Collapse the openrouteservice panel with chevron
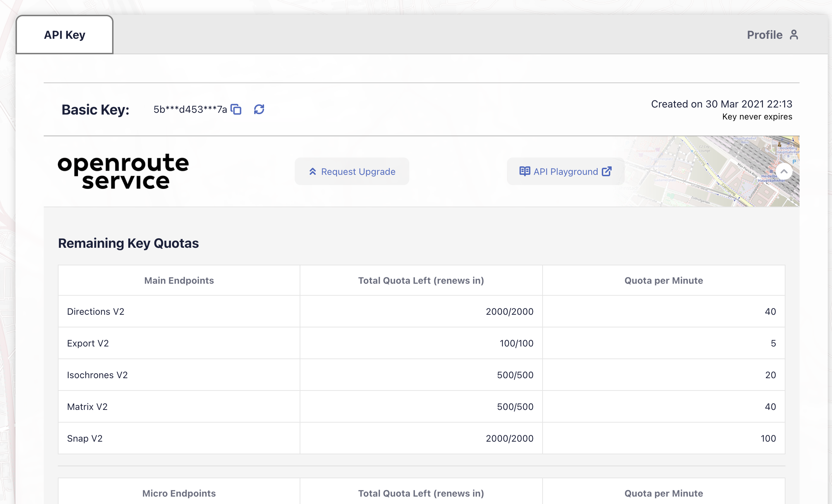 (784, 171)
